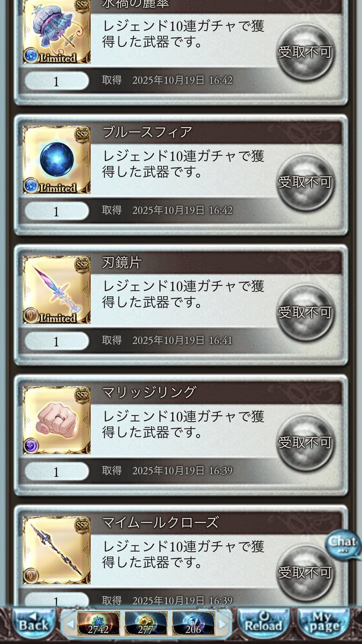The width and height of the screenshot is (362, 644).
Task: Tap the Reload button
Action: tap(263, 622)
